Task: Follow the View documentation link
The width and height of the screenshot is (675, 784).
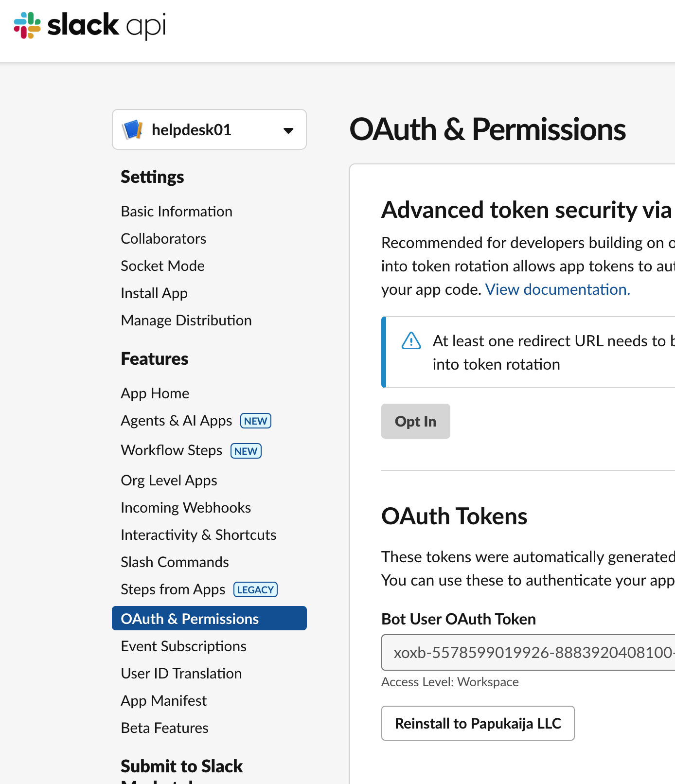Action: [x=557, y=289]
